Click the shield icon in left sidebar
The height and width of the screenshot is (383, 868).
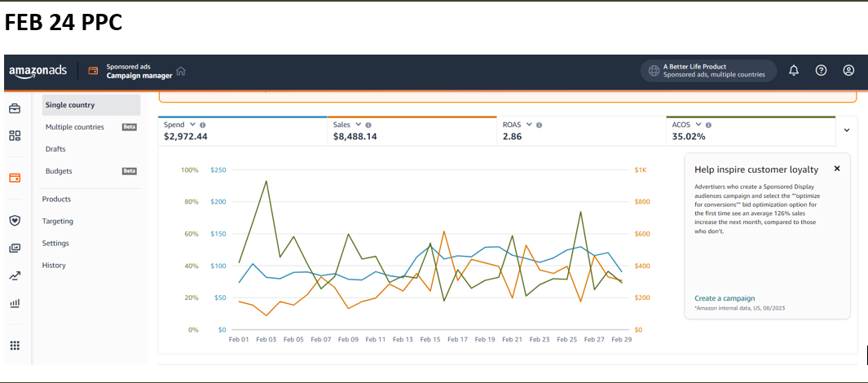click(x=15, y=220)
